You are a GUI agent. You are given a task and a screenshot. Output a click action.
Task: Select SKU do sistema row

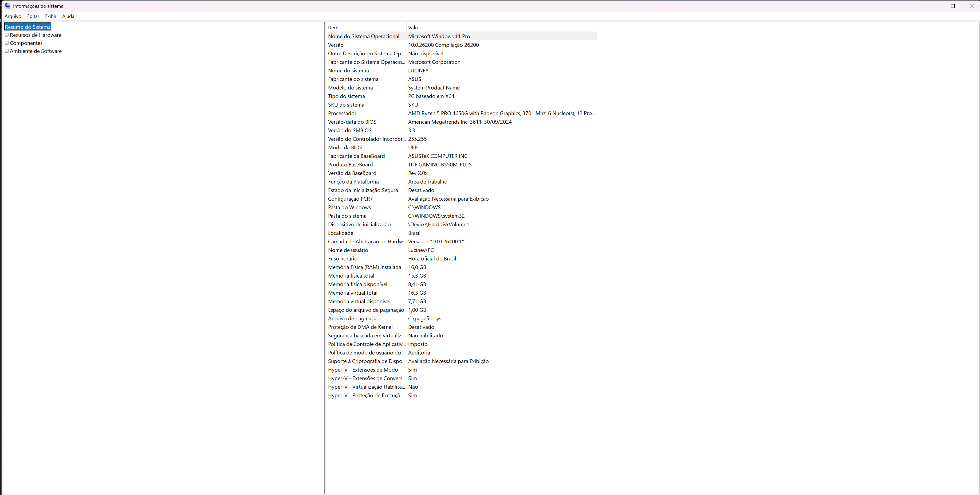click(x=462, y=105)
